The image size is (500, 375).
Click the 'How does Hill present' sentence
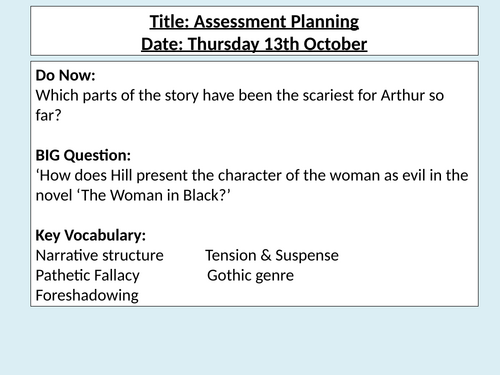pos(252,185)
